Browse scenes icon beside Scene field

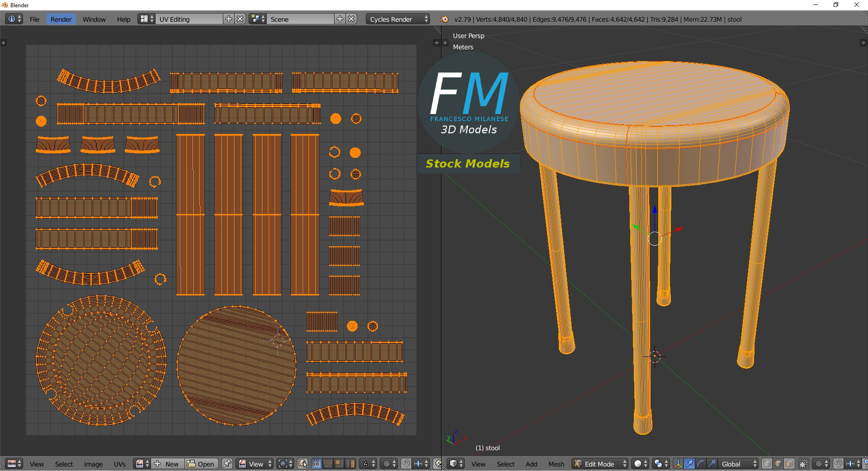(x=258, y=19)
